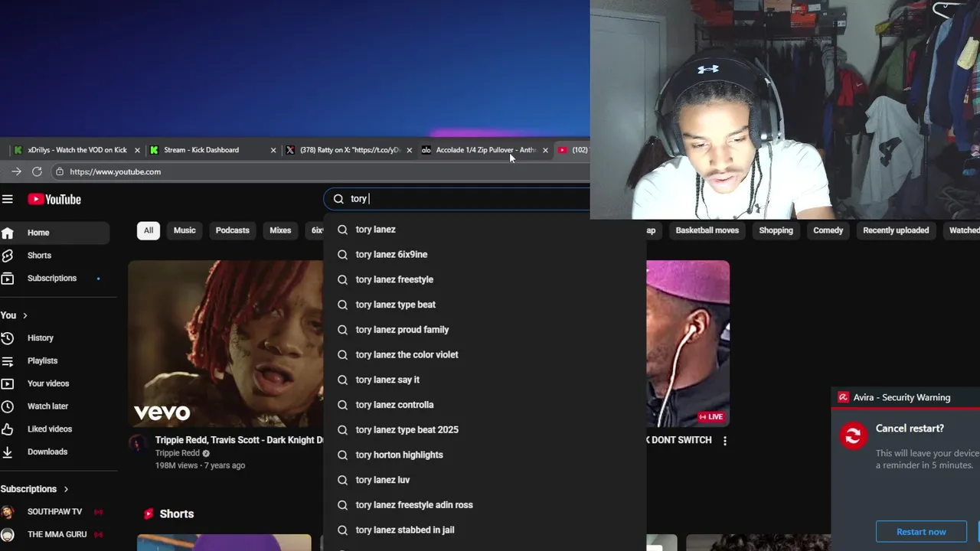Select the All filter chip

[149, 230]
